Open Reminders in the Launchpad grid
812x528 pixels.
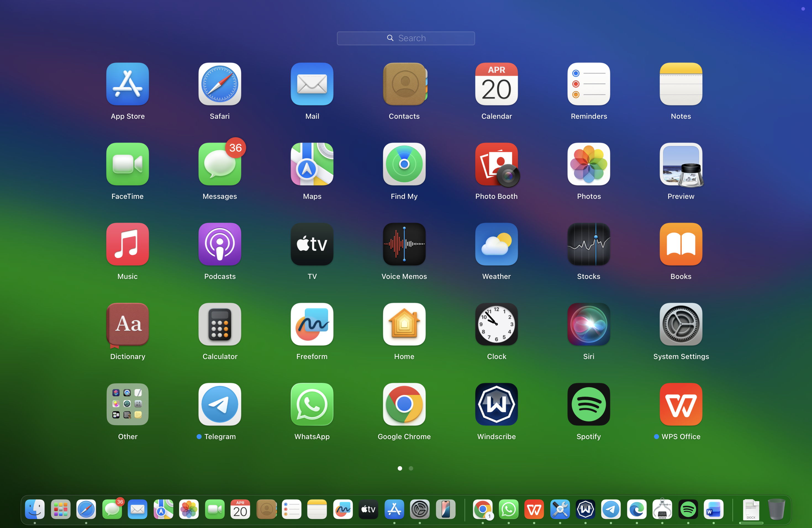pyautogui.click(x=589, y=84)
